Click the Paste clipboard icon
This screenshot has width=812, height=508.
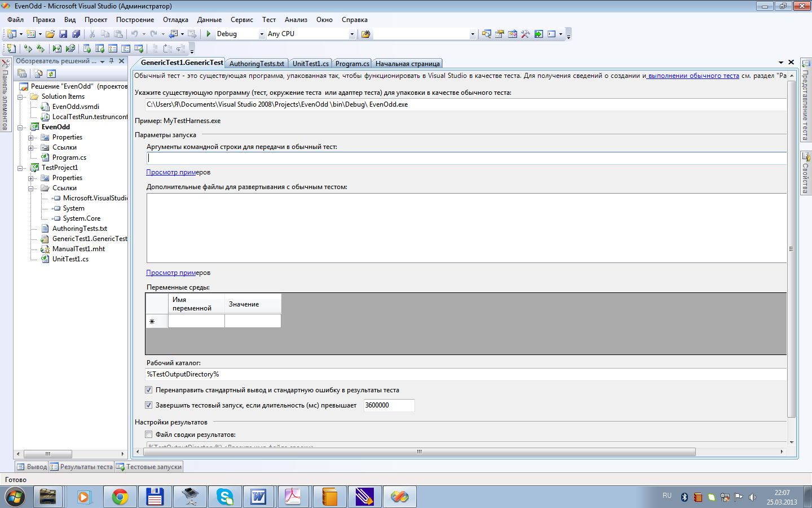(118, 34)
